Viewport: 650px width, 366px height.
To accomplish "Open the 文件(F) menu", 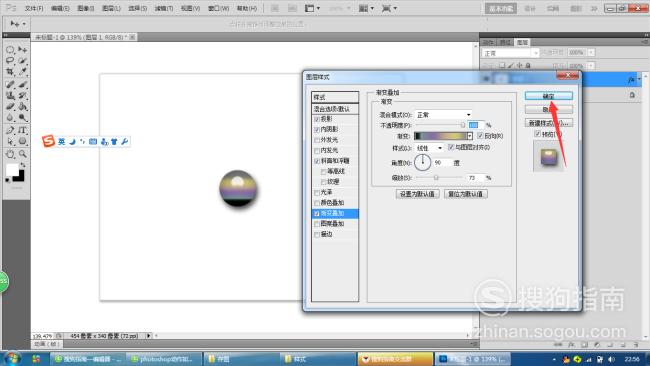I will tap(34, 8).
